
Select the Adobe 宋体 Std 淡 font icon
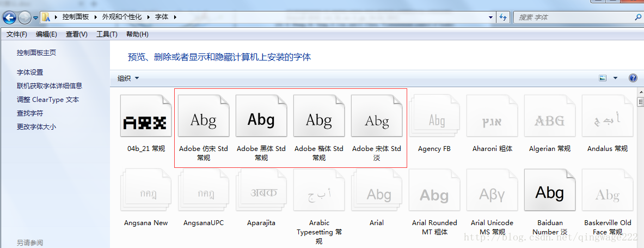[377, 116]
